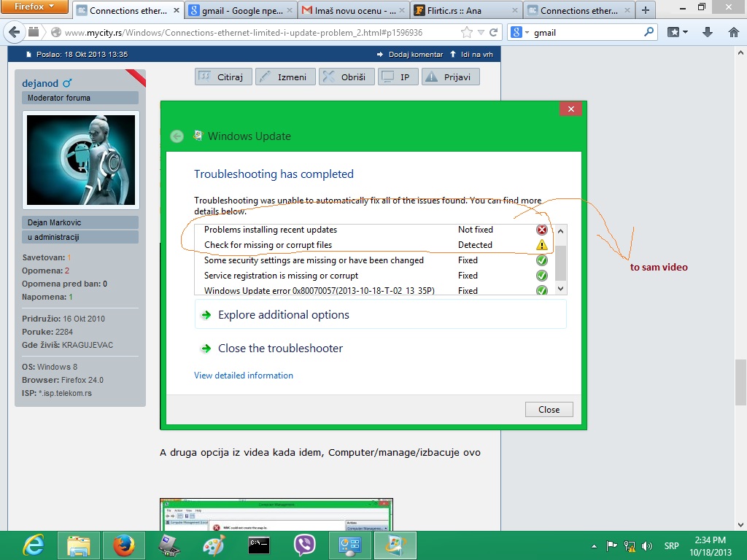Click page scrollbar up arrow
This screenshot has width=747, height=560.
[x=741, y=52]
